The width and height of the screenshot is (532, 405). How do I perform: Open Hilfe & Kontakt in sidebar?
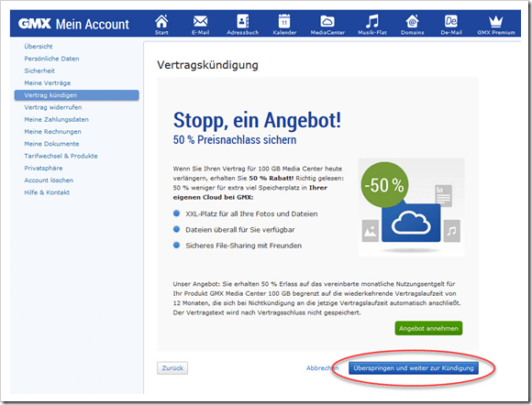47,192
